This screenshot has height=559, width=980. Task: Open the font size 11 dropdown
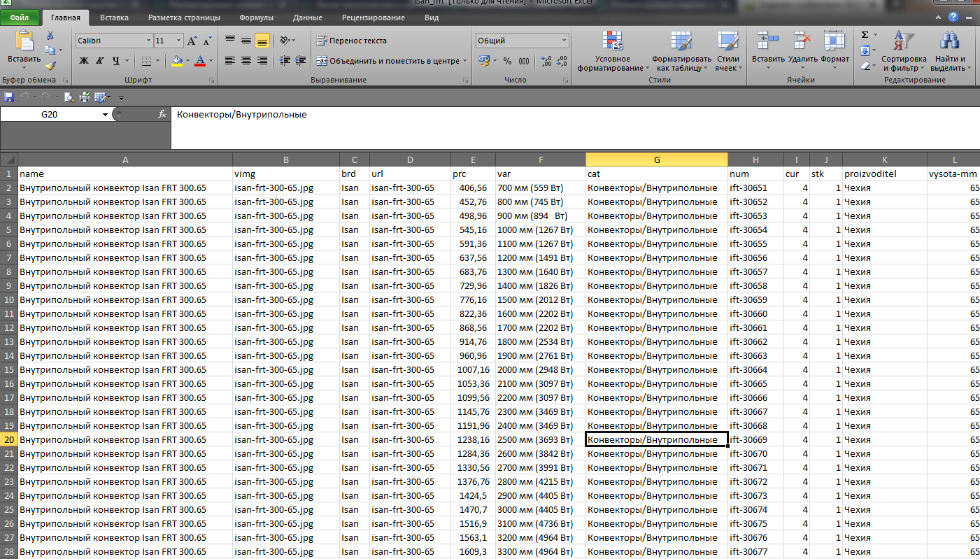click(180, 41)
